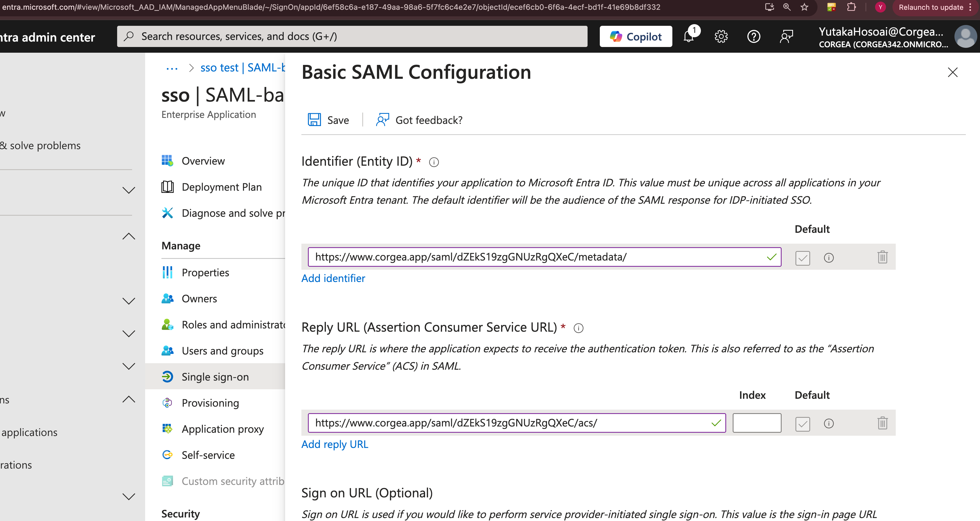Click the identifier URL input field
The image size is (980, 521).
[544, 257]
